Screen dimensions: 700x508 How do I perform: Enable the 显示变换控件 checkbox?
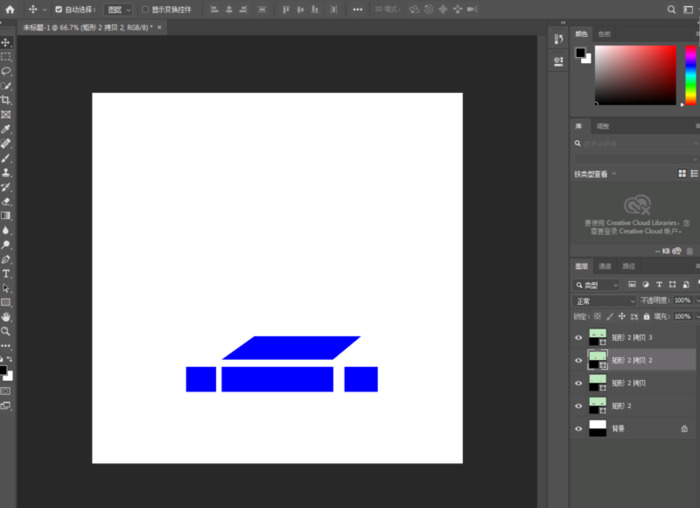coord(145,9)
